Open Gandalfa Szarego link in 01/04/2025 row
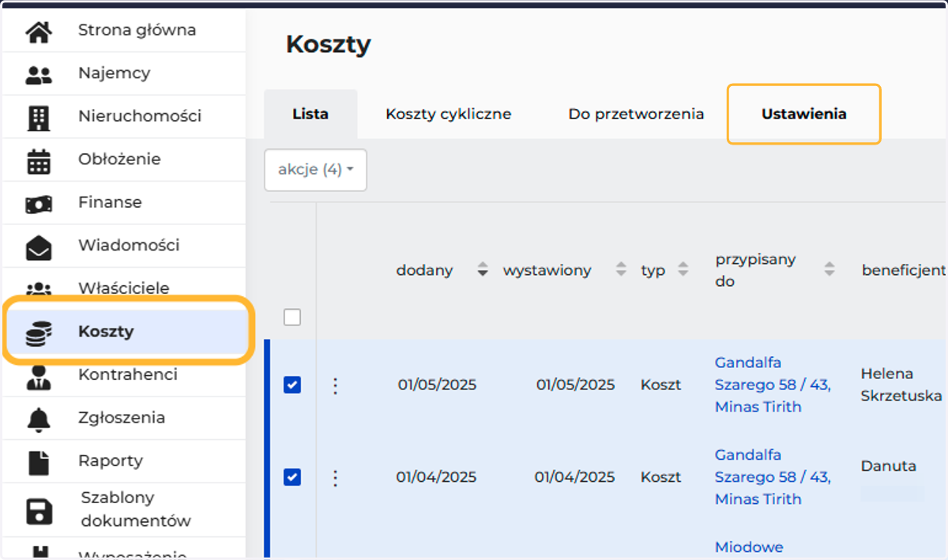This screenshot has height=560, width=948. [773, 477]
